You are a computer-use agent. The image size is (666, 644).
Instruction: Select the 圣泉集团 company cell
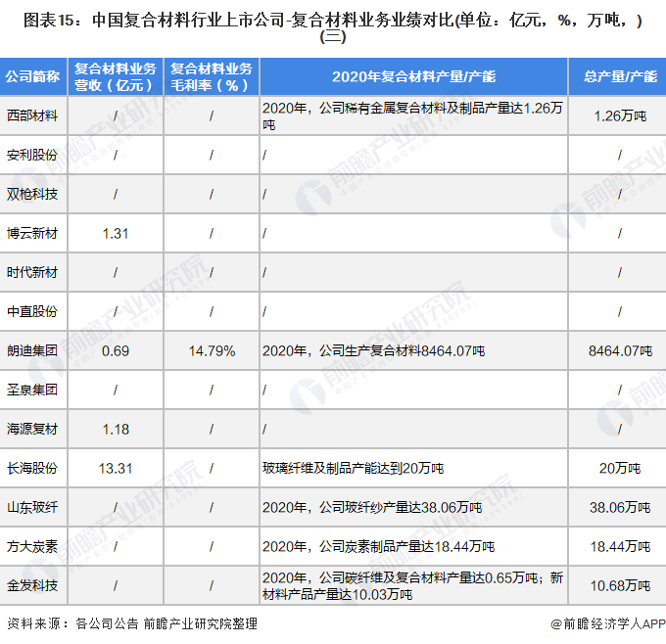32,390
